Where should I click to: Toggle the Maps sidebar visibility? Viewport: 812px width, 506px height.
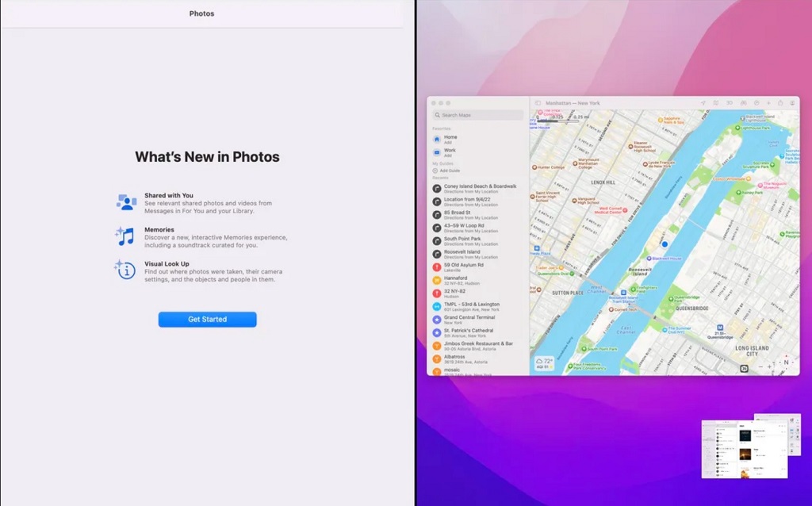click(538, 103)
